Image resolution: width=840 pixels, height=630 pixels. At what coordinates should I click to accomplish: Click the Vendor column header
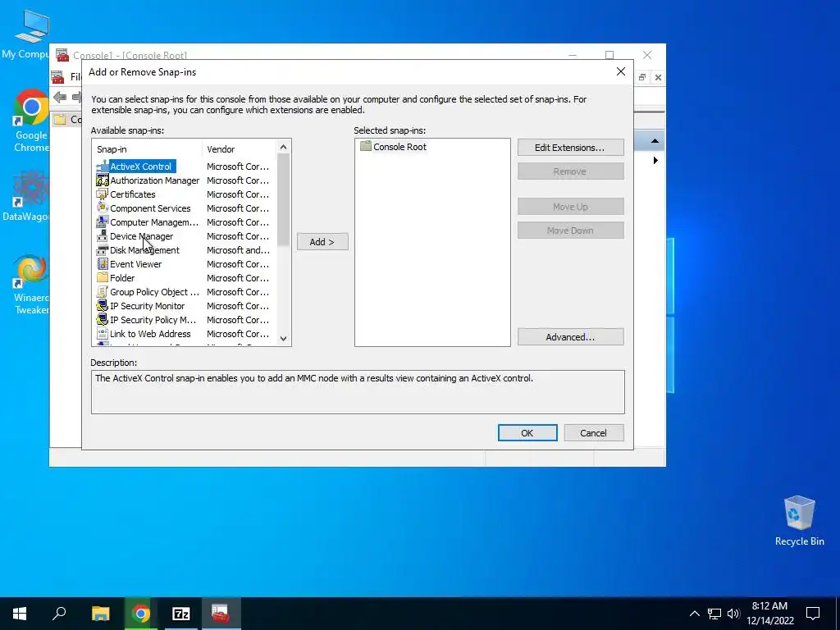[x=240, y=149]
